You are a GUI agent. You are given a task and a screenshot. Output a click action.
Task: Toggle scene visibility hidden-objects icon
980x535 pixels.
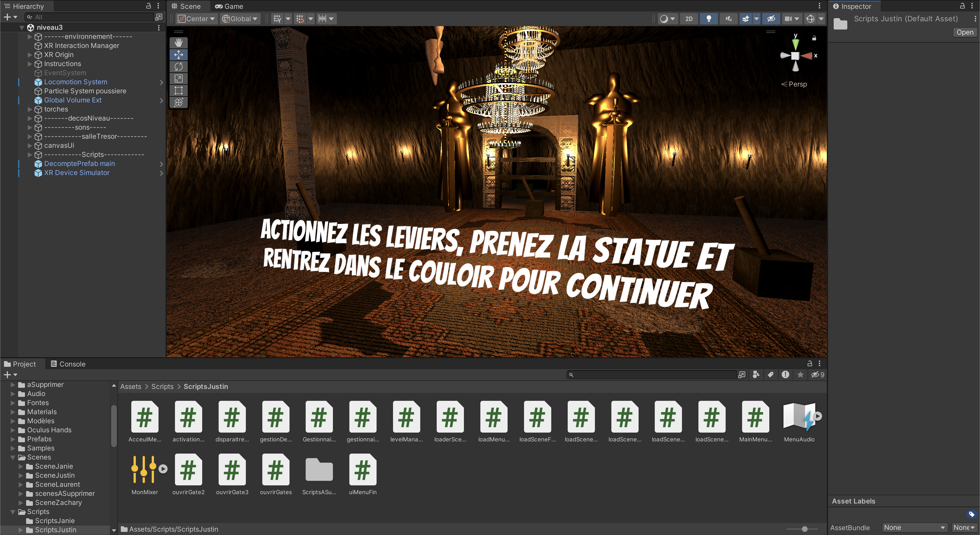click(x=771, y=19)
